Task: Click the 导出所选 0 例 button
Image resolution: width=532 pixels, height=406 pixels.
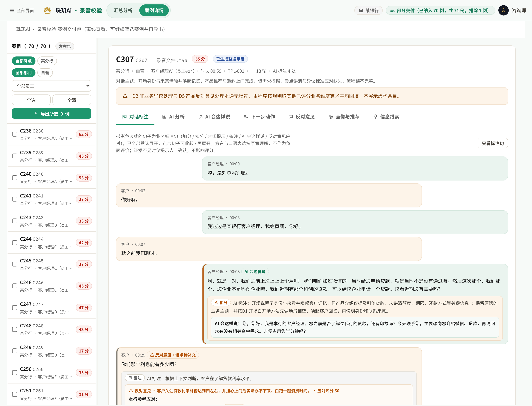Action: click(x=52, y=113)
